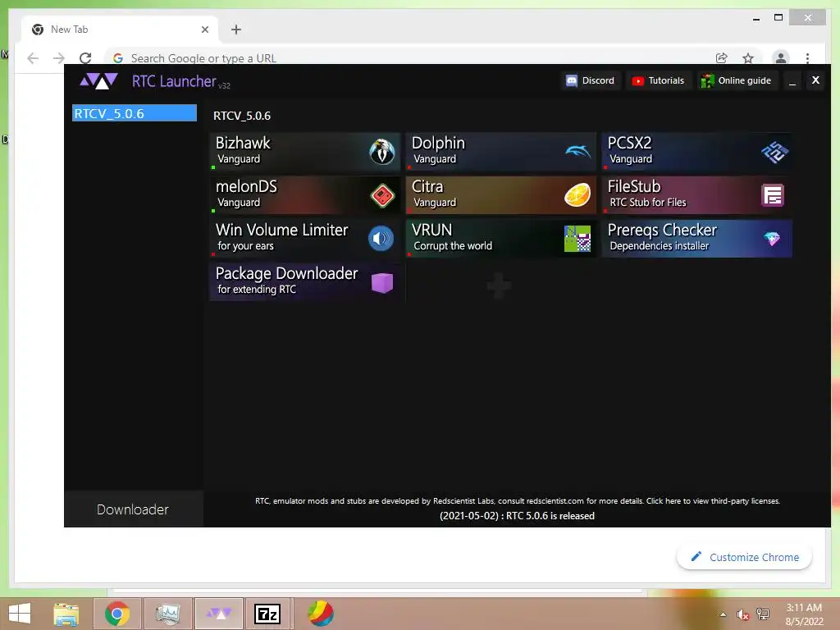Open the YouTube Tutorials button
The width and height of the screenshot is (840, 630).
658,80
